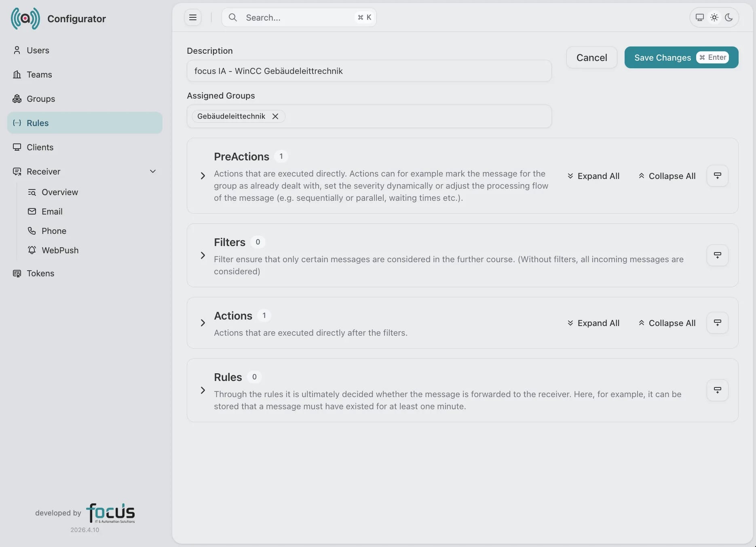Click the PreActions heading
Image resolution: width=756 pixels, height=547 pixels.
[241, 156]
